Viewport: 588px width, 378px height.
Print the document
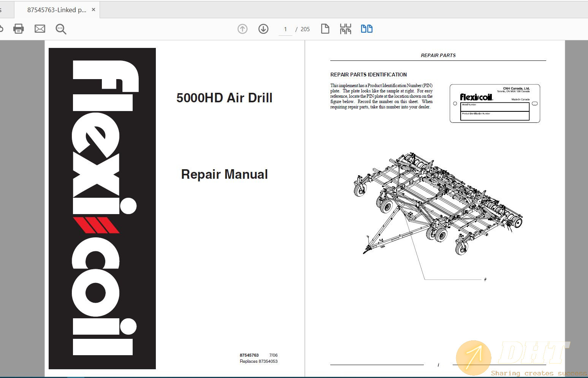18,29
